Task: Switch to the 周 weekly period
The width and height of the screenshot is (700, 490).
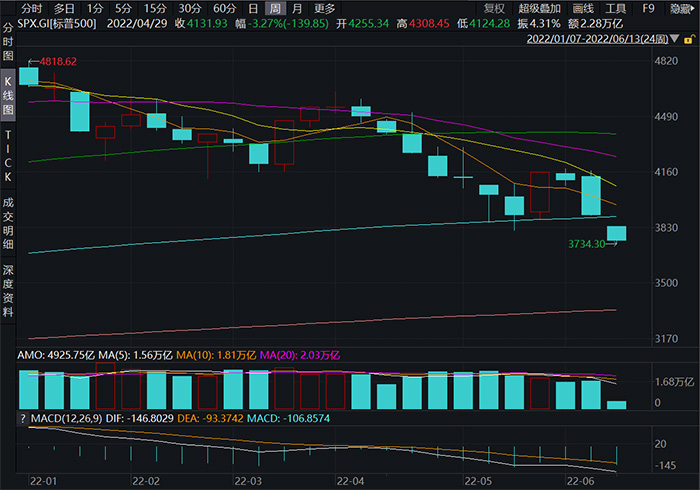Action: tap(274, 8)
